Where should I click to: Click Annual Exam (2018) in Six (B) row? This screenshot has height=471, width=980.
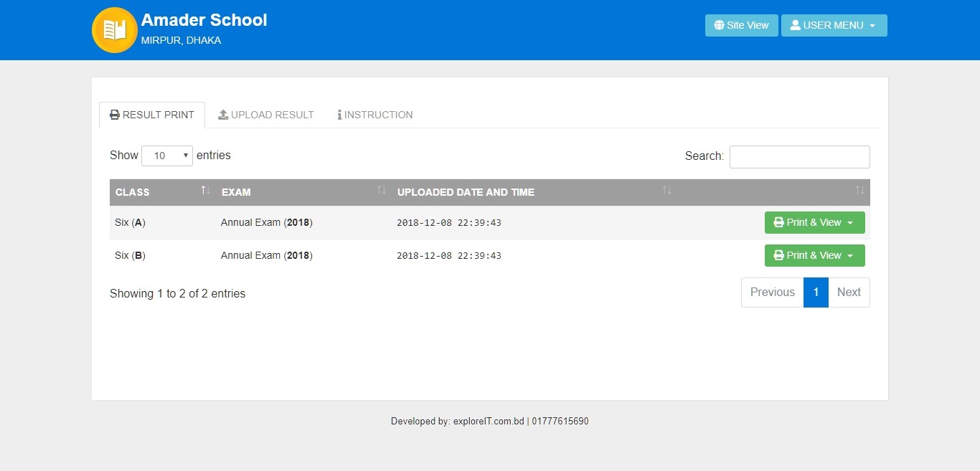tap(267, 255)
